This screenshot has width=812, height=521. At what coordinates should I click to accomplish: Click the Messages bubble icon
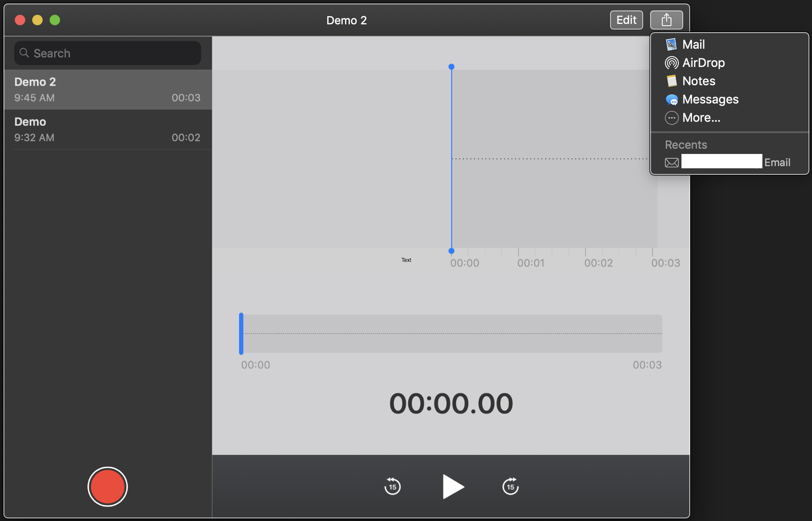[671, 100]
